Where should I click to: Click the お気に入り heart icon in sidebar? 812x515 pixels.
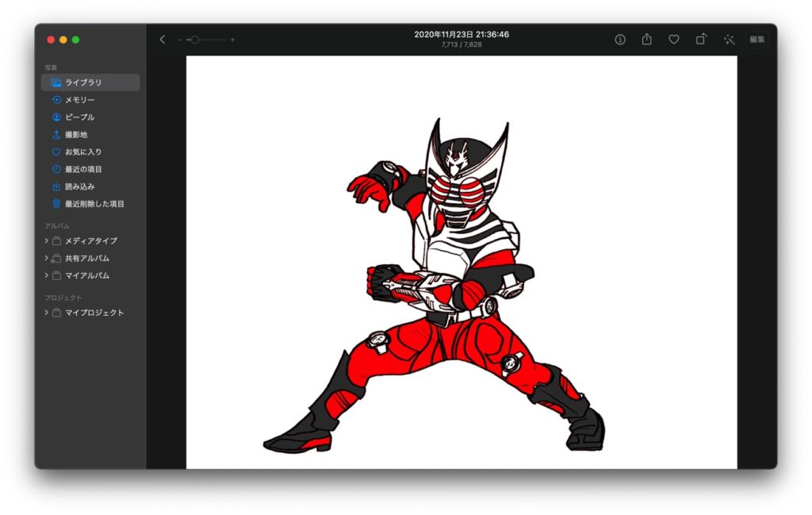(x=56, y=152)
